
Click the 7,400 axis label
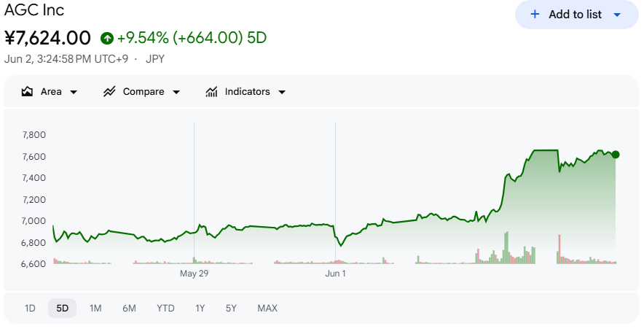coord(34,178)
